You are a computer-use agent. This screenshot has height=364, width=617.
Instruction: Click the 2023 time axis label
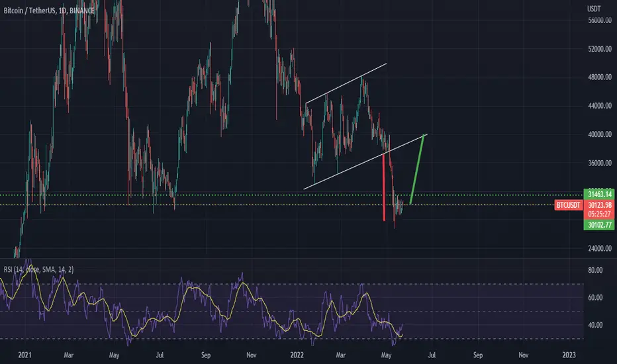click(x=569, y=355)
